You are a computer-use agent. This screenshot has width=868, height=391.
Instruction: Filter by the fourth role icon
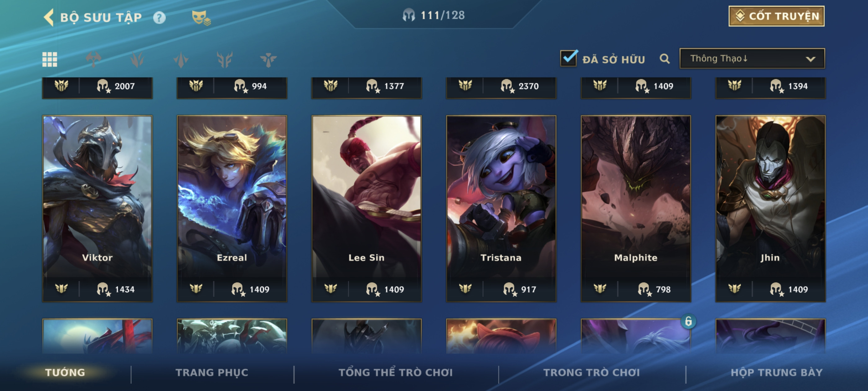(225, 60)
